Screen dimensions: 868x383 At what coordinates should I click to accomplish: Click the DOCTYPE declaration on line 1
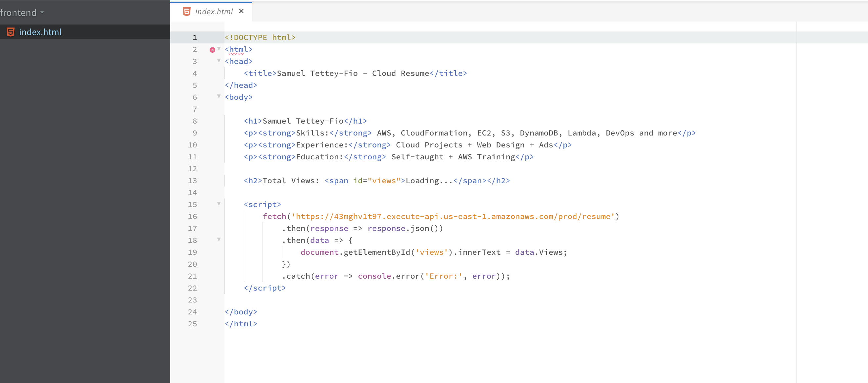point(260,38)
